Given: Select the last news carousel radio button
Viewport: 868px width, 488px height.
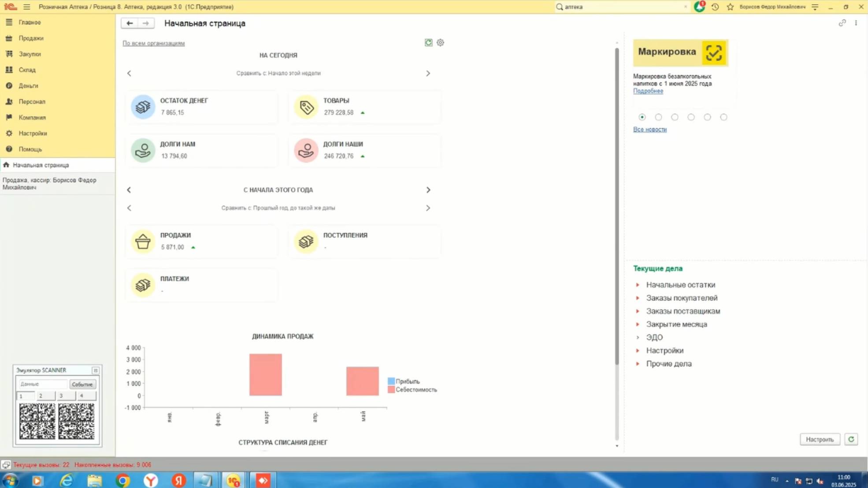Looking at the screenshot, I should coord(723,117).
